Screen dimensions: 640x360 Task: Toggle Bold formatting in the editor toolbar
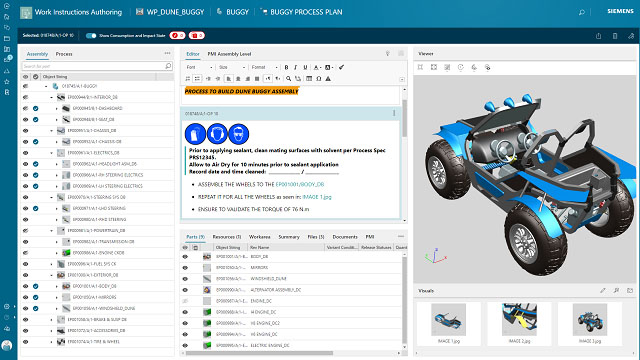pyautogui.click(x=286, y=67)
